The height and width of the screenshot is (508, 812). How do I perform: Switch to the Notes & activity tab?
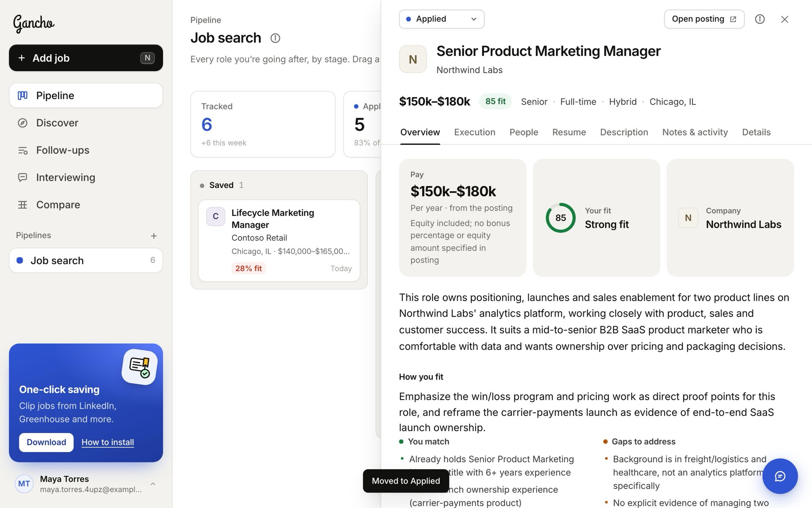[695, 132]
